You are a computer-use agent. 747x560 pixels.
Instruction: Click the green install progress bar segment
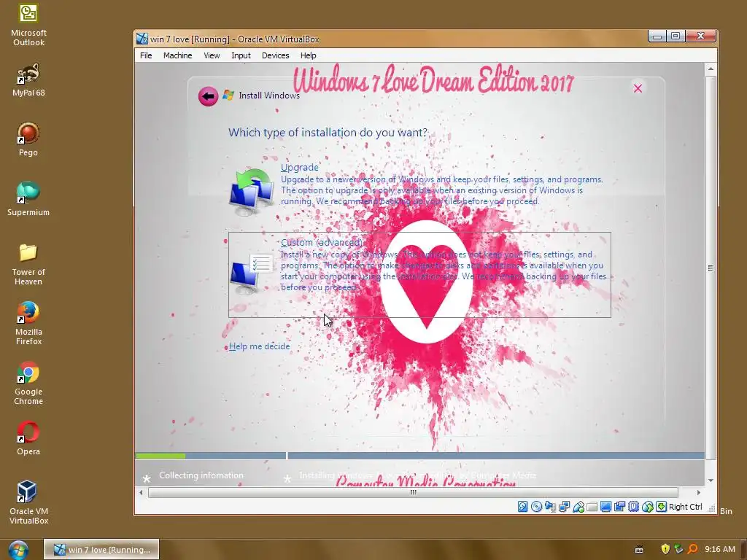pos(160,456)
